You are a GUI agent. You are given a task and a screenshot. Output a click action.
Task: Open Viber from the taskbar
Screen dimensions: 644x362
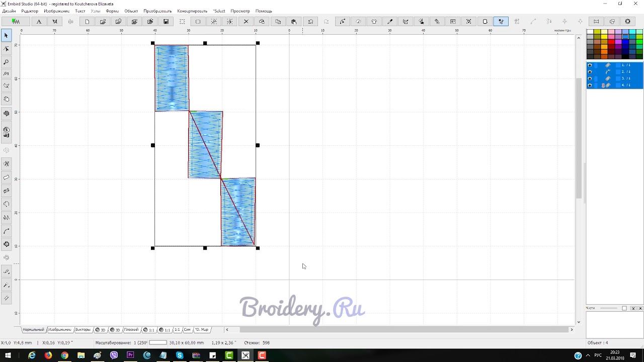tap(114, 355)
